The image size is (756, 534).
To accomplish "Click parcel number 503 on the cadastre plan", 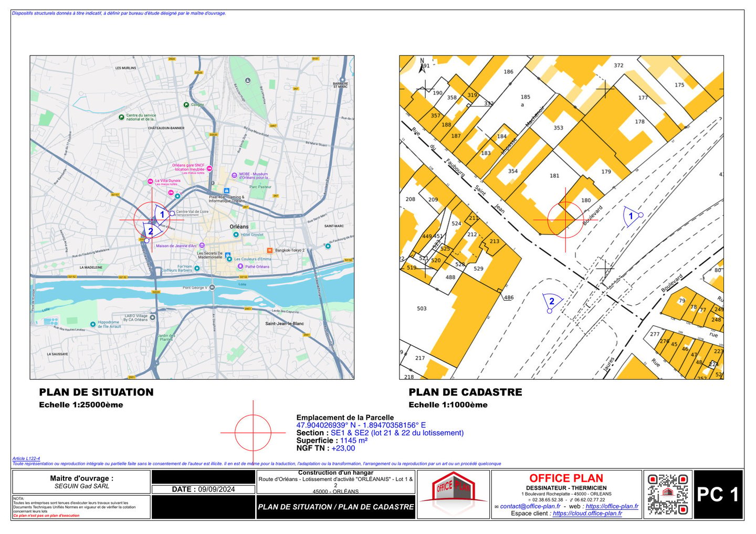I will [x=422, y=308].
